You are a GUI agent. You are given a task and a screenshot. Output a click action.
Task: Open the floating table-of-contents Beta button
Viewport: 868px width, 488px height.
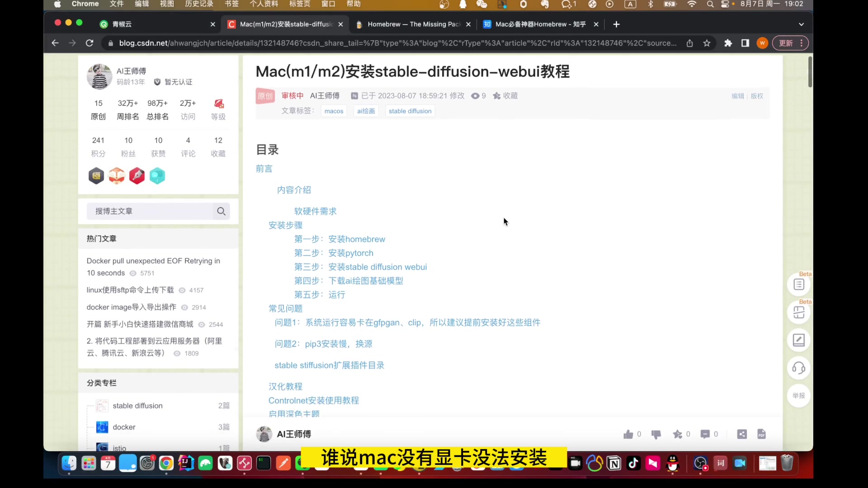pyautogui.click(x=798, y=285)
